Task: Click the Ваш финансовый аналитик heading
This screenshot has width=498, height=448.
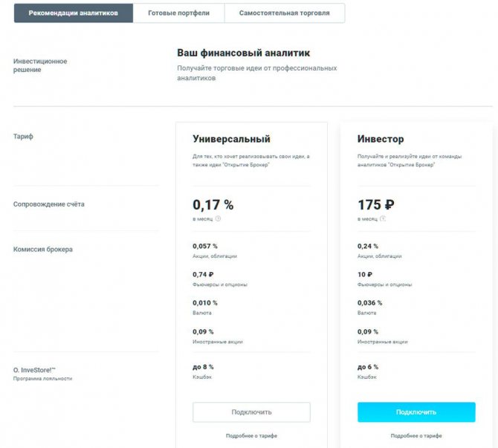Action: click(x=243, y=53)
